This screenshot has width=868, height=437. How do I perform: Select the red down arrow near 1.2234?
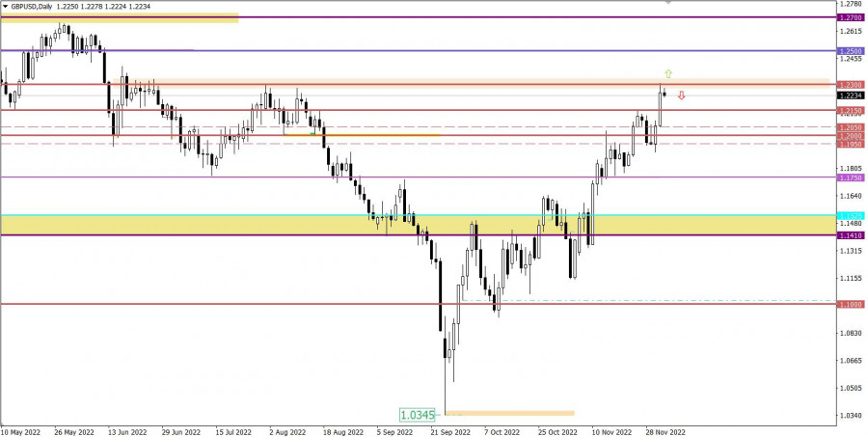(682, 96)
